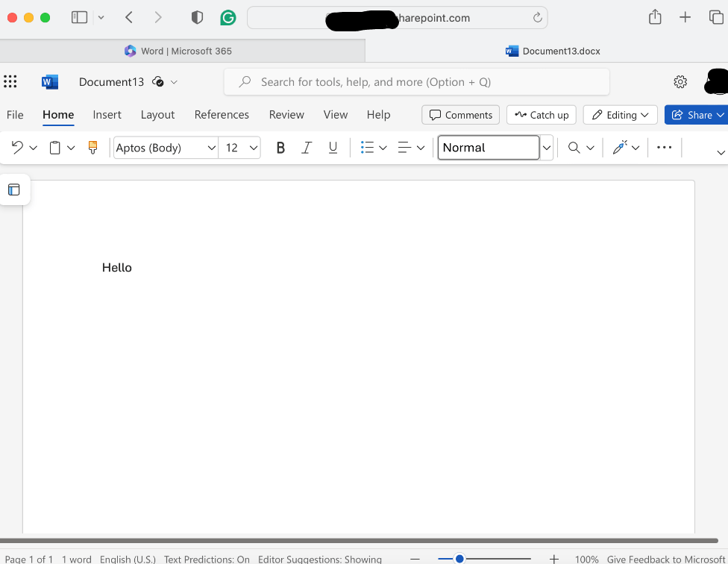This screenshot has width=728, height=564.
Task: Expand the ribbon display options chevron
Action: point(721,153)
